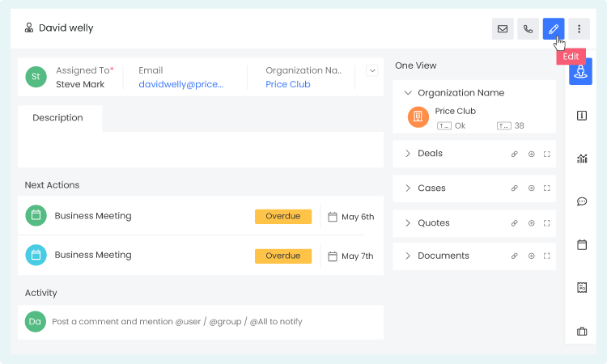Open the calendar icon in right sidebar
The width and height of the screenshot is (607, 364).
tap(581, 244)
